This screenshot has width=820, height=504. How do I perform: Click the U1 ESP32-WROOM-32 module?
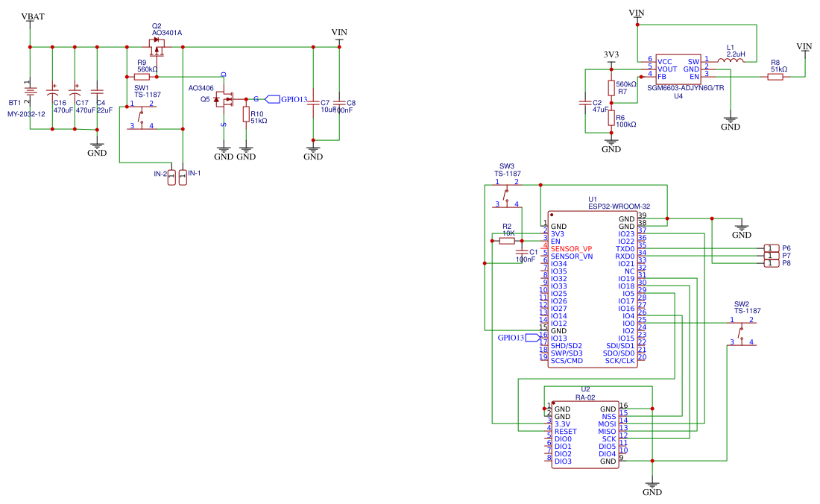[x=593, y=291]
